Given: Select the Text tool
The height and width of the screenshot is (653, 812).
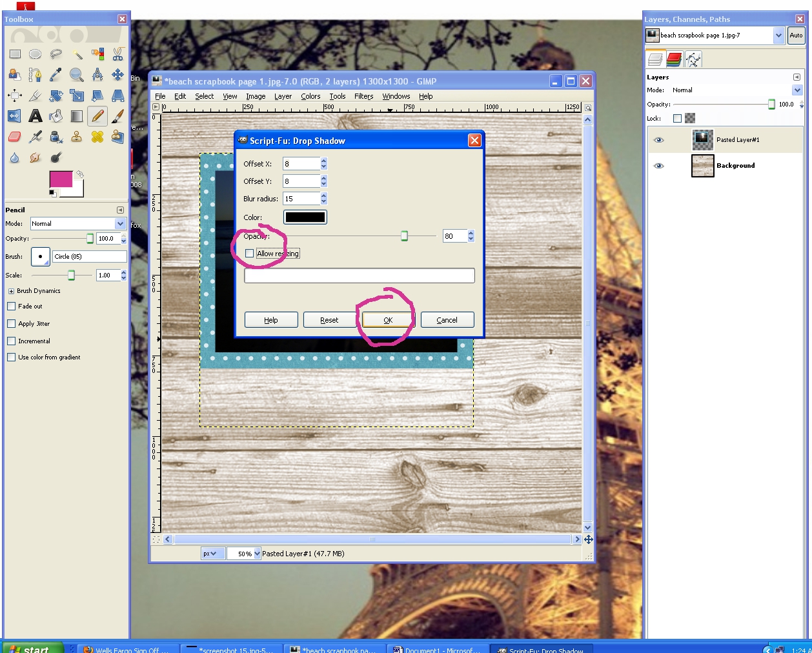Looking at the screenshot, I should (36, 116).
